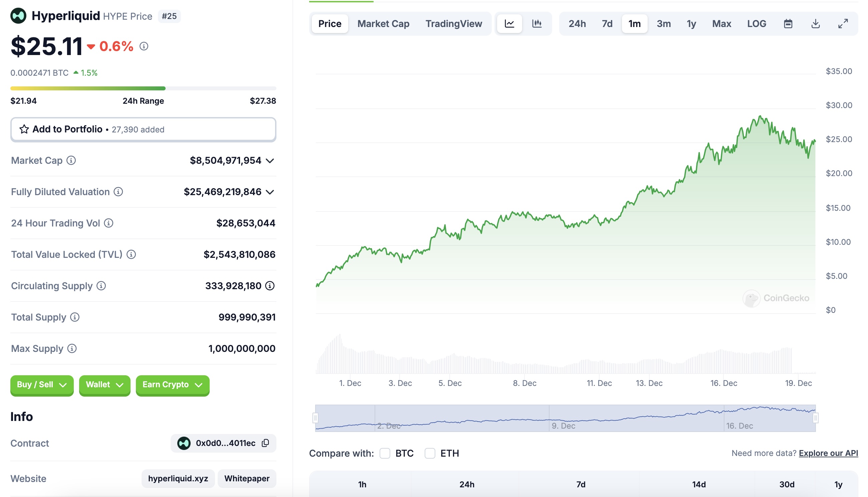Set chart range to 1y
Screen dimensions: 868x497
click(x=691, y=24)
